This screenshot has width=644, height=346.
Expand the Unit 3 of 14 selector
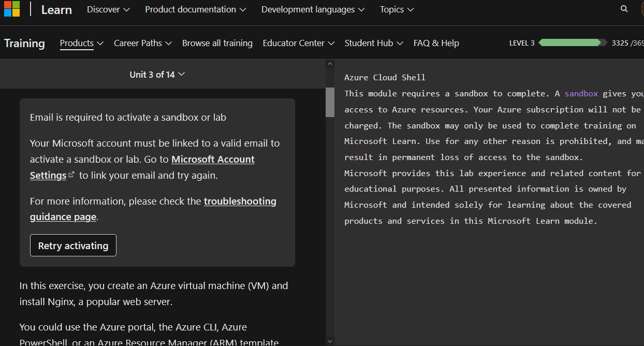(157, 75)
